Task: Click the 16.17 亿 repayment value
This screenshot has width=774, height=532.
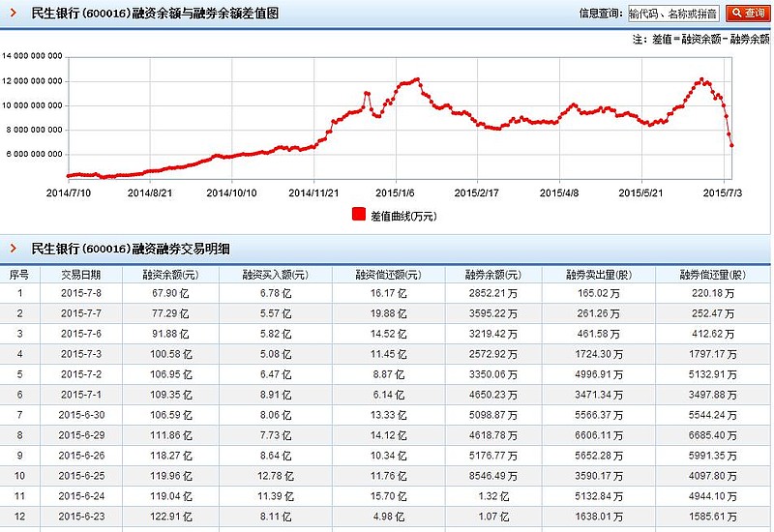Action: (x=389, y=293)
